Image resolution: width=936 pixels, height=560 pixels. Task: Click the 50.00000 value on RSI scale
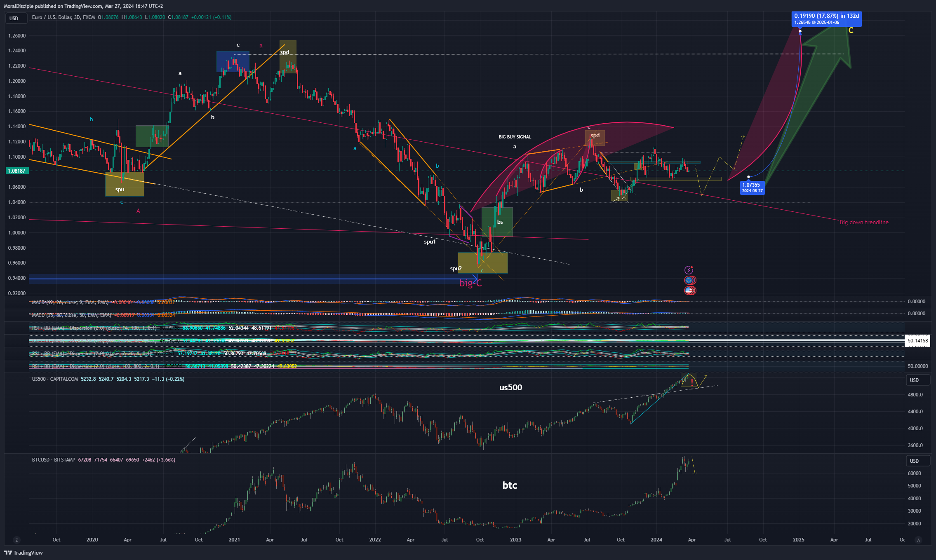click(918, 366)
